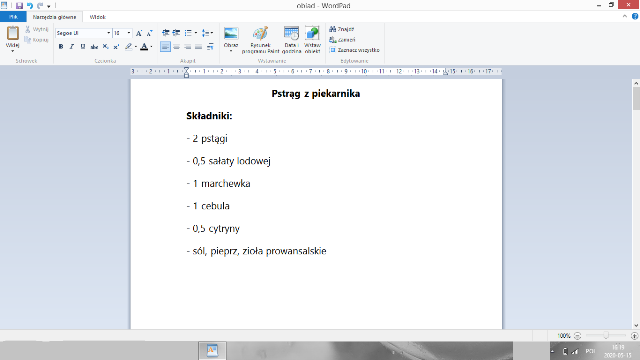Click the Save icon in quick access toolbar

tap(19, 6)
